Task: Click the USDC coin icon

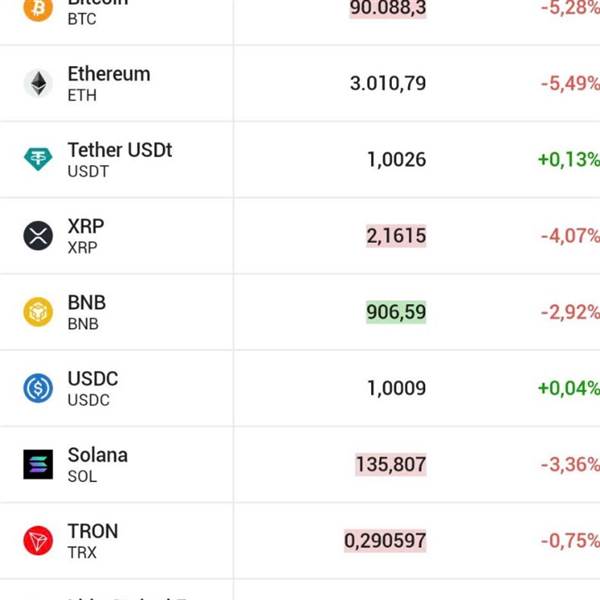Action: click(38, 388)
